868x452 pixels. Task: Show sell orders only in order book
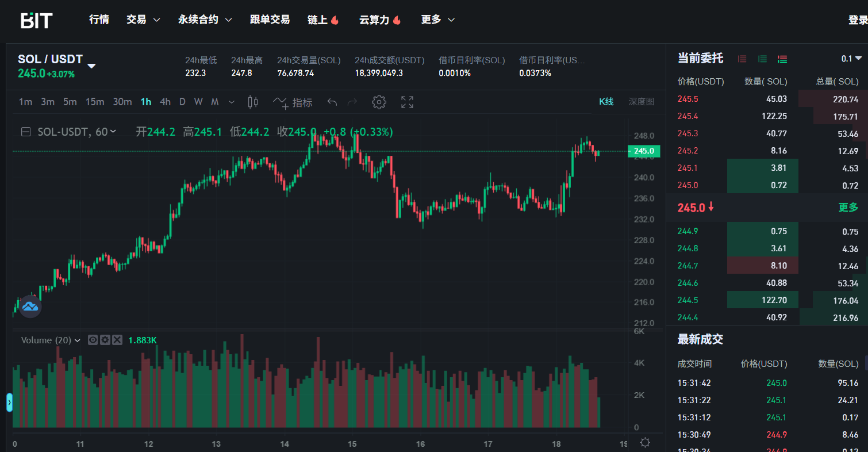(742, 59)
